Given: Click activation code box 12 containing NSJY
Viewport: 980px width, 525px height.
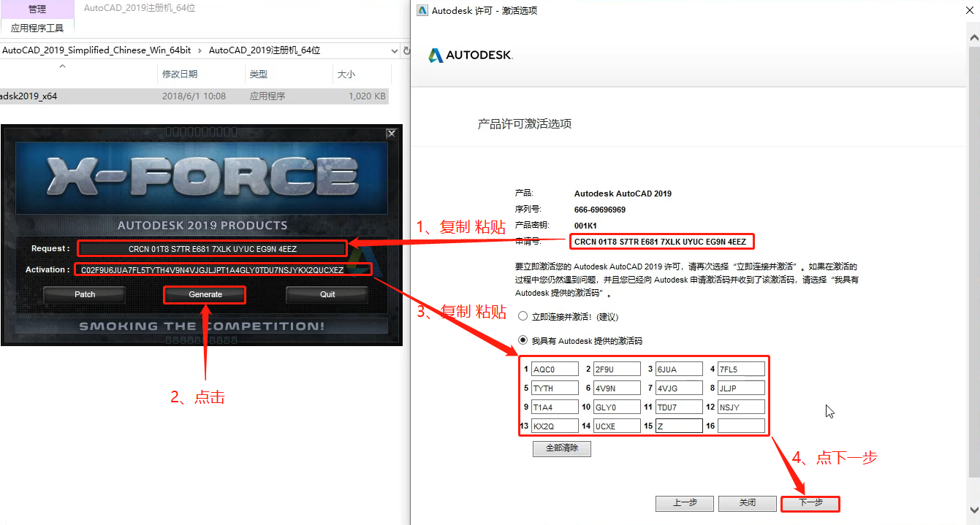Looking at the screenshot, I should pos(741,407).
